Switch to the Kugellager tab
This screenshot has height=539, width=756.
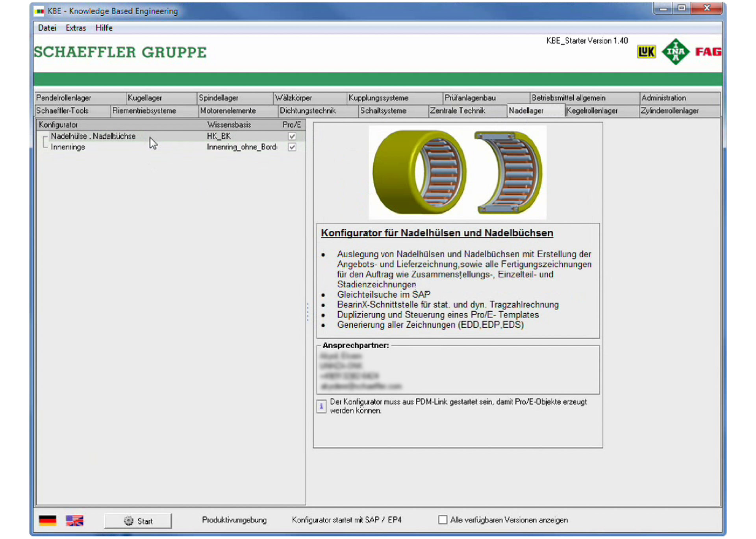coord(145,98)
